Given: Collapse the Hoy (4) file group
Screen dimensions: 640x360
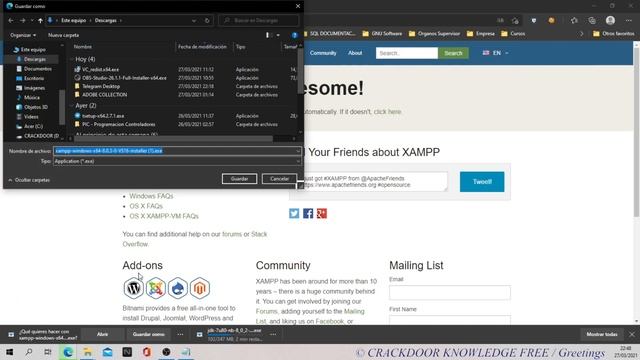Looking at the screenshot, I should click(x=71, y=59).
